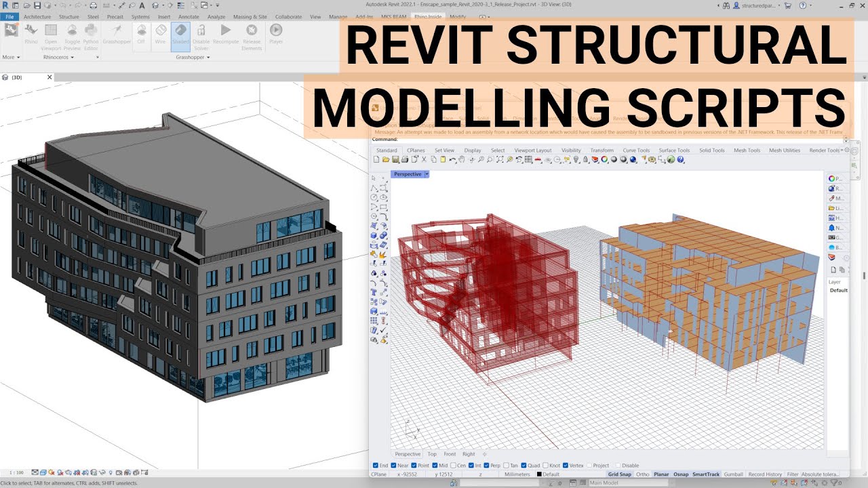868x488 pixels.
Task: Open the Grasshopper Player
Action: pos(276,34)
